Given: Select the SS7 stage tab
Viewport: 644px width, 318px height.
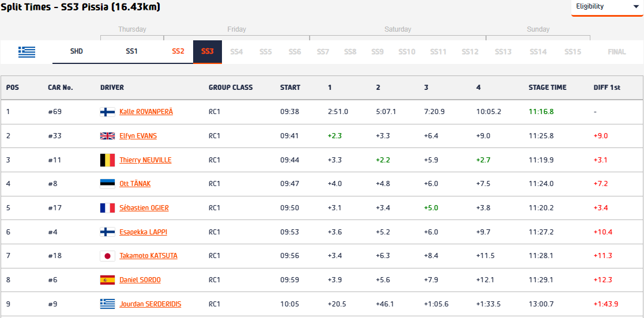Looking at the screenshot, I should pyautogui.click(x=323, y=52).
